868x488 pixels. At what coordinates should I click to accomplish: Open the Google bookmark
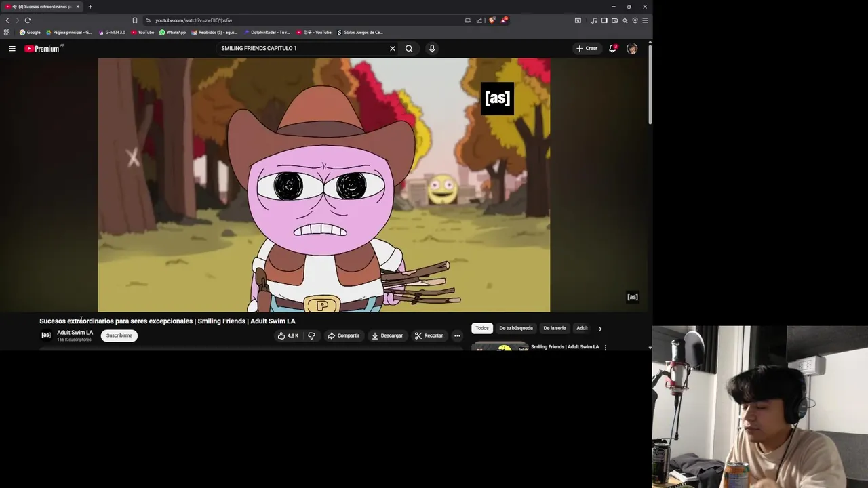[30, 32]
